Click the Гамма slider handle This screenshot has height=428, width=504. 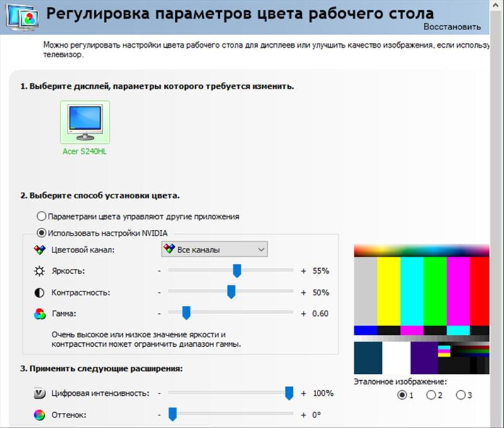coord(186,313)
